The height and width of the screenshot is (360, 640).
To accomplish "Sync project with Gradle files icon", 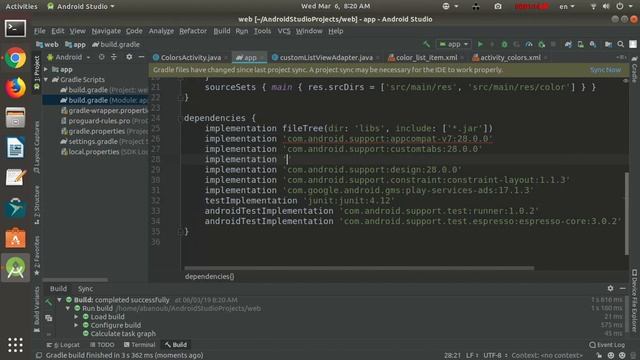I will click(x=568, y=44).
